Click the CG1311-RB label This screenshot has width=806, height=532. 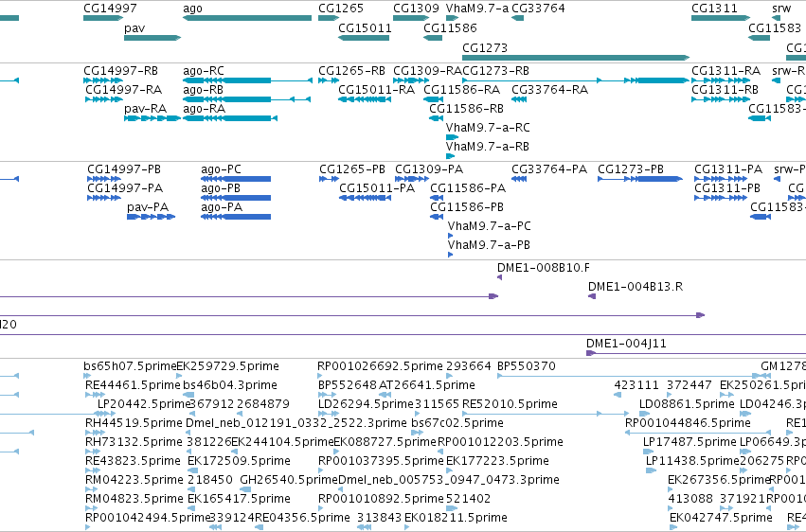[725, 90]
